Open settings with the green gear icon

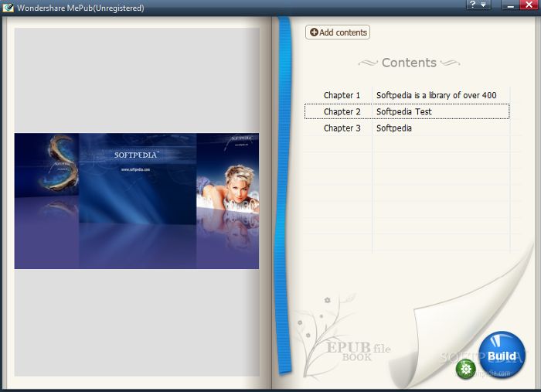[x=465, y=369]
